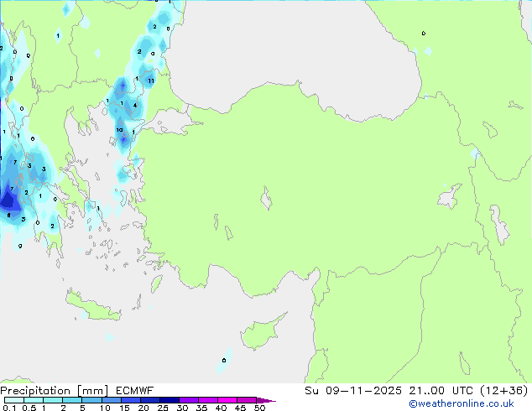532x411 pixels.
Task: Select the 5–10 mm legend color box
Action: click(x=91, y=400)
